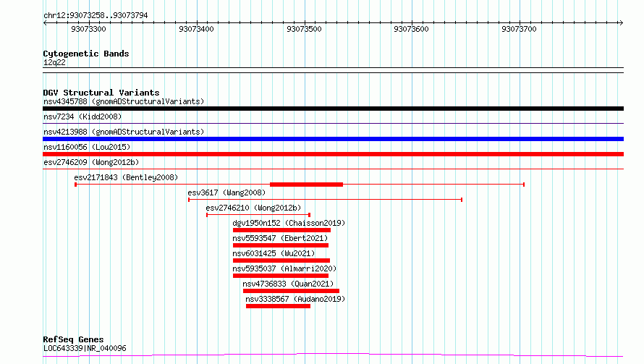Click the RefSeq Genes track title

click(x=73, y=339)
